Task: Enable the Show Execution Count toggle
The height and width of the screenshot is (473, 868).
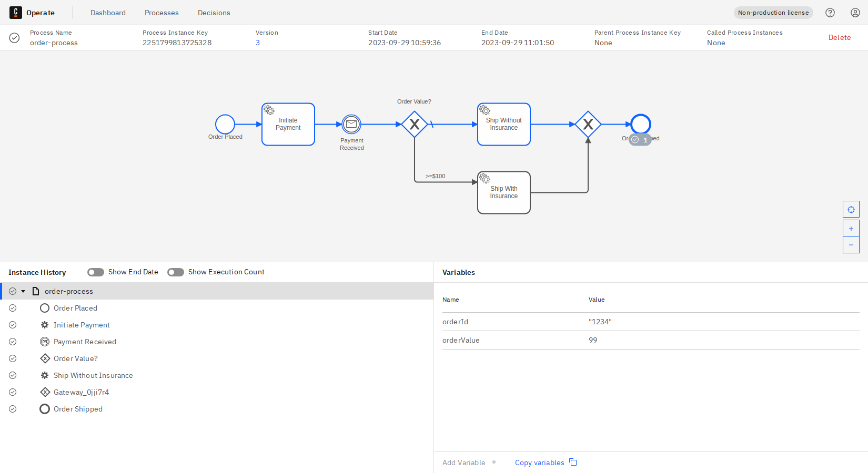Action: [x=175, y=272]
